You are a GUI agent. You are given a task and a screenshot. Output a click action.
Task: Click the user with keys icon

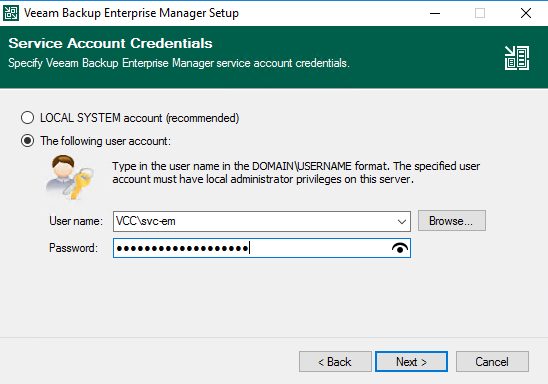coord(70,177)
